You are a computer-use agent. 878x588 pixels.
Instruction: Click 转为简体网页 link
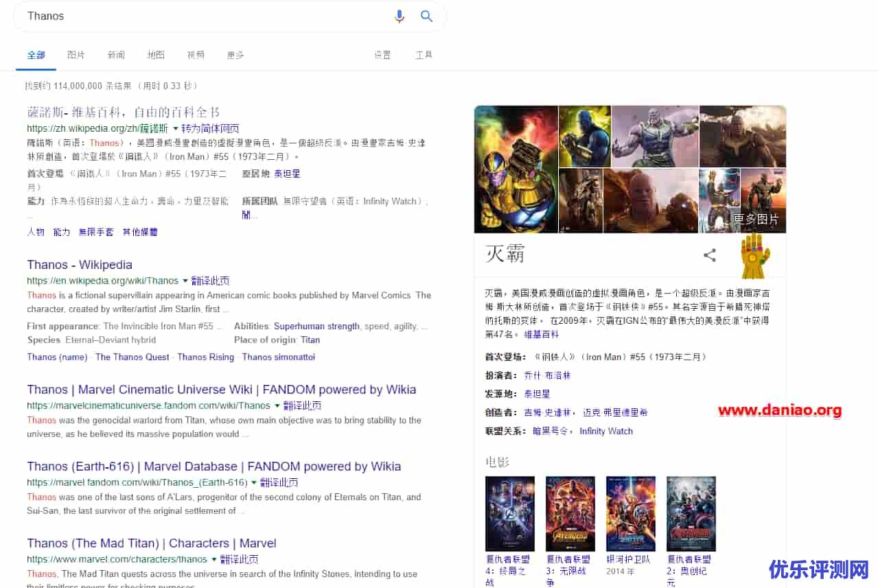coord(210,128)
